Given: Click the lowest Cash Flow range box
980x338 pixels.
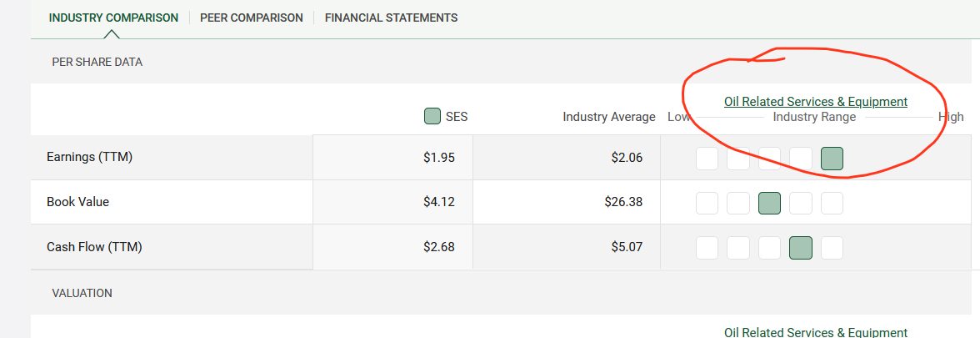Looking at the screenshot, I should pos(707,248).
